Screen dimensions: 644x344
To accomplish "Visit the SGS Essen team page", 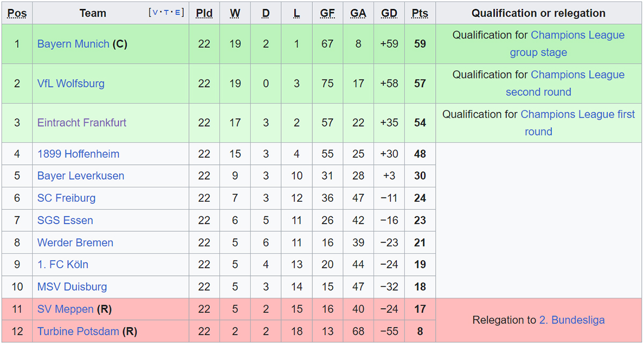I will [65, 221].
